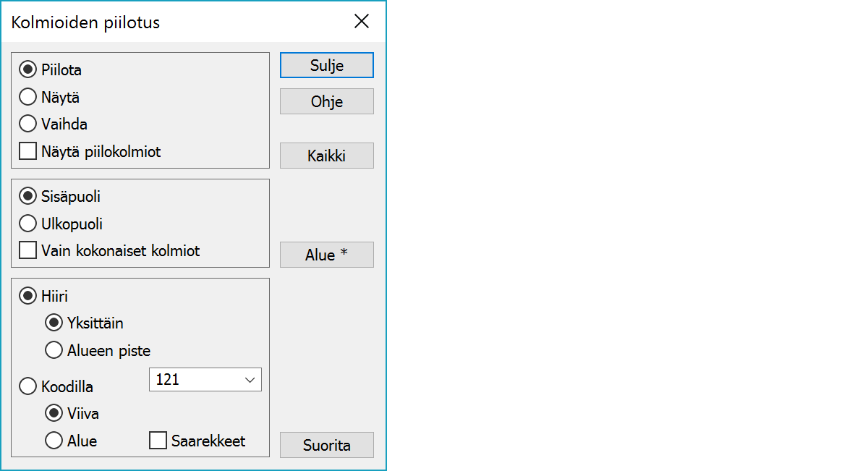The width and height of the screenshot is (868, 471).
Task: Click the Alue * button
Action: click(x=326, y=255)
